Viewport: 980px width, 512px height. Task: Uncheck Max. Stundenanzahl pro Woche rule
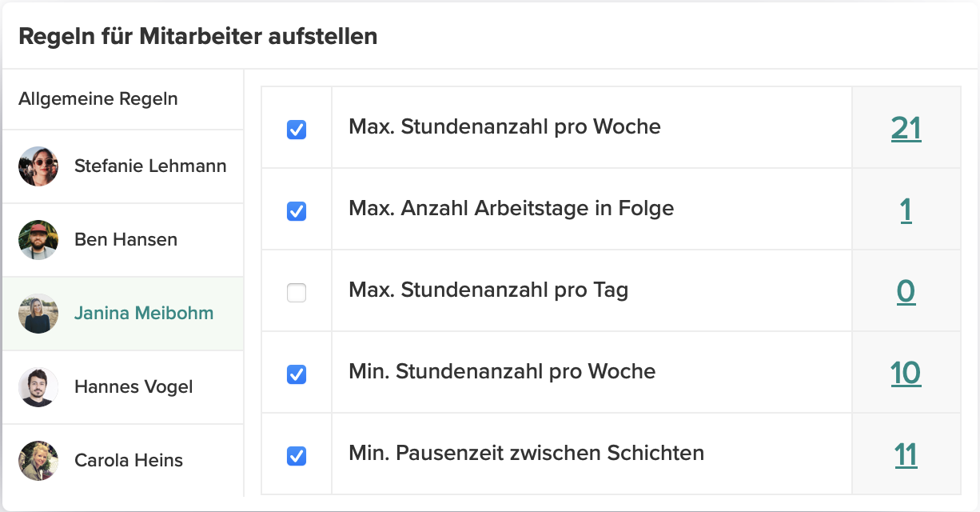click(297, 130)
